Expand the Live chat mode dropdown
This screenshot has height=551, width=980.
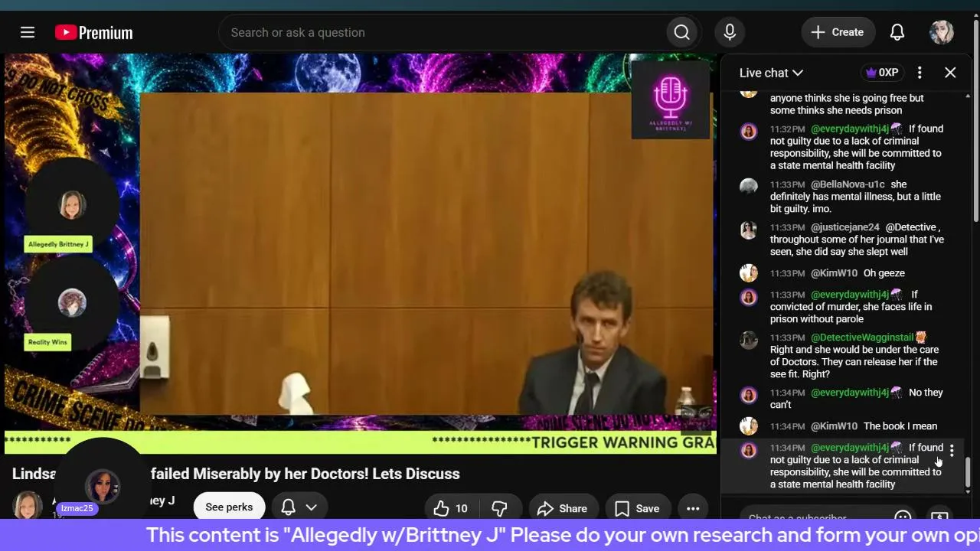(x=771, y=73)
